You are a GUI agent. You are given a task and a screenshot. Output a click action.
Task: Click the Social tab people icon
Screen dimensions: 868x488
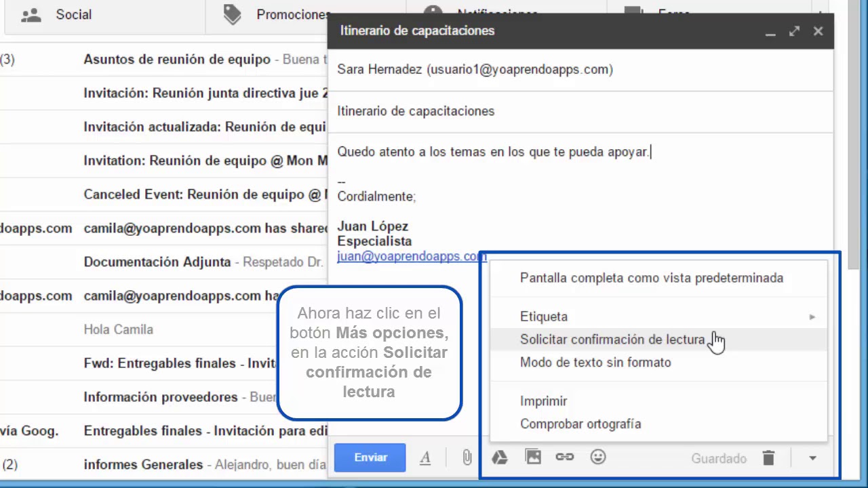click(31, 15)
